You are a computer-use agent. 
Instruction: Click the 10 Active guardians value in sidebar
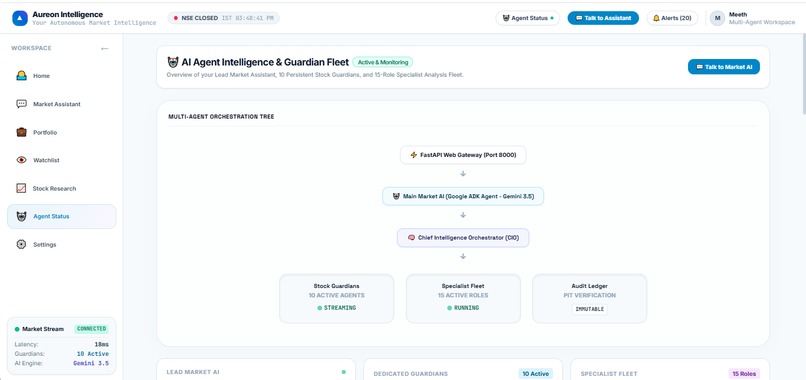pyautogui.click(x=93, y=354)
